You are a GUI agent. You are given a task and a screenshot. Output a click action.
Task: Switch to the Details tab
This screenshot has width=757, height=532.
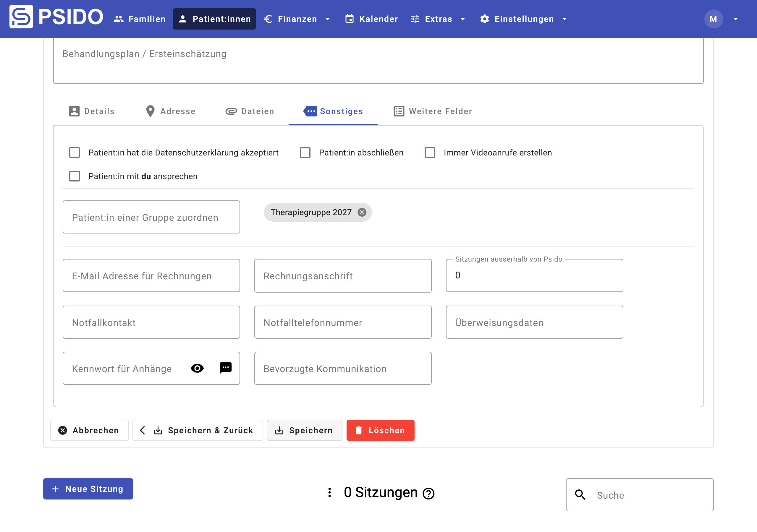tap(92, 111)
